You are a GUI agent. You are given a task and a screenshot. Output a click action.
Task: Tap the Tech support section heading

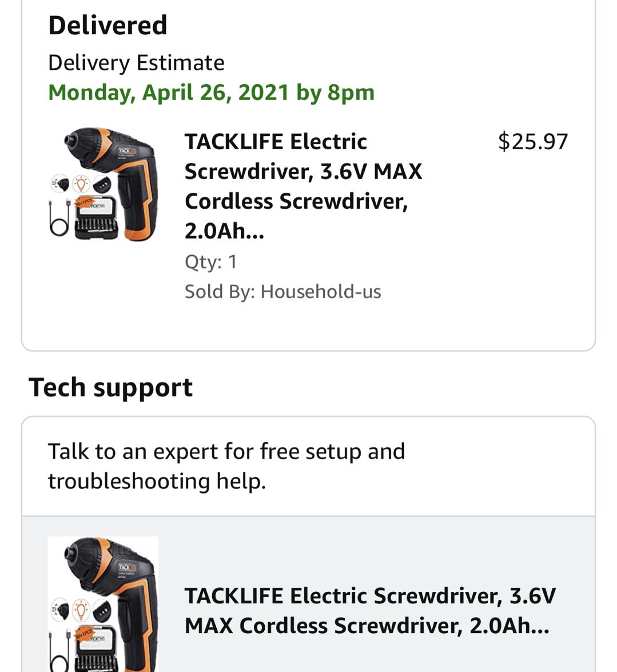[x=110, y=387]
